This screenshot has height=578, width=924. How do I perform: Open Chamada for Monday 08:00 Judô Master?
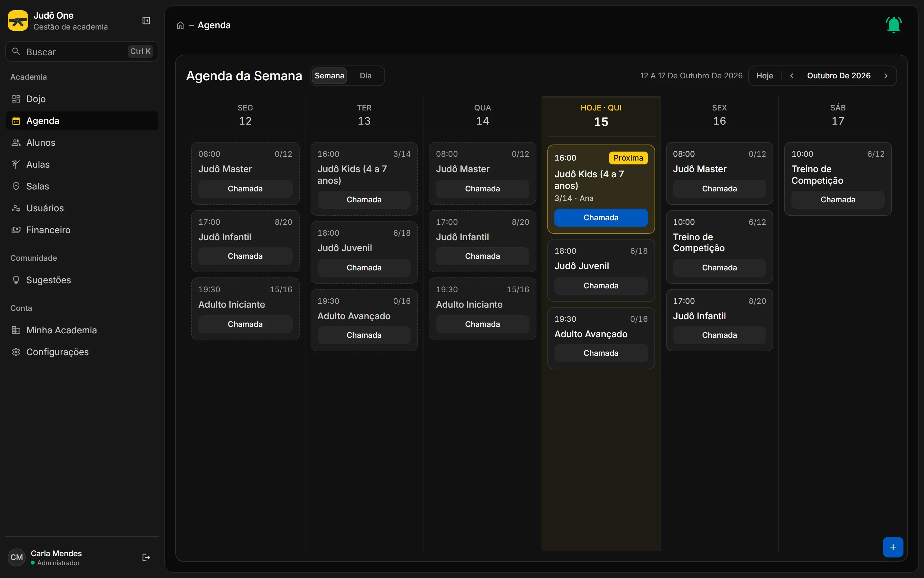245,188
